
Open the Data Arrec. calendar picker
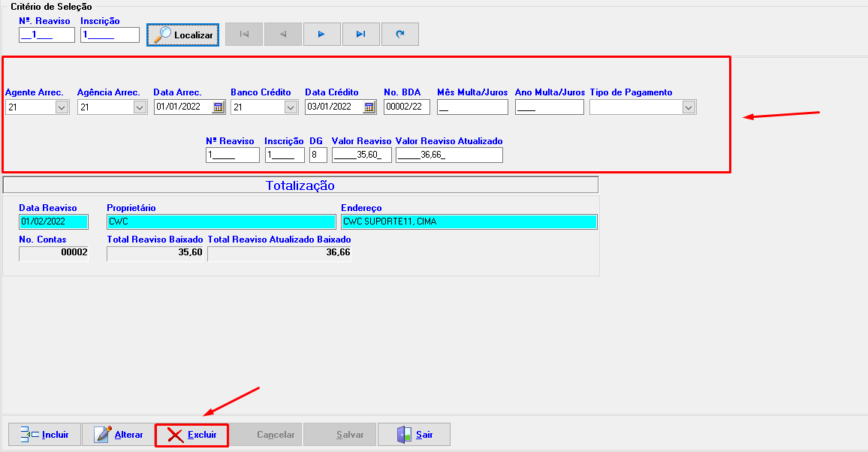(219, 107)
